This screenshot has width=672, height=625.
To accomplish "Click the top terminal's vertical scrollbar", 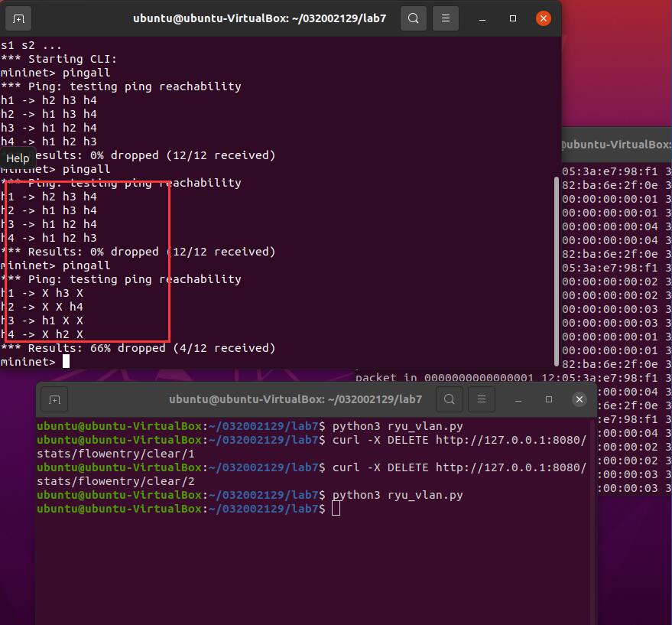I will [557, 271].
